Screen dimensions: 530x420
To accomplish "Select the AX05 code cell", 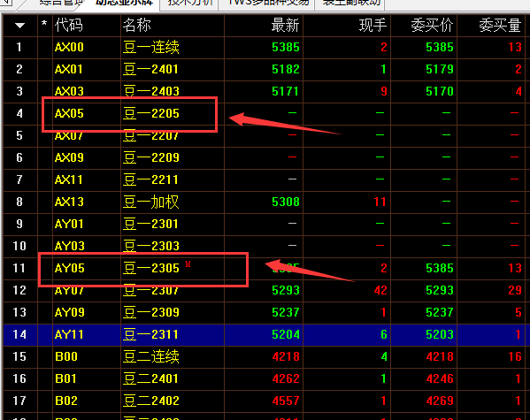I will 69,113.
